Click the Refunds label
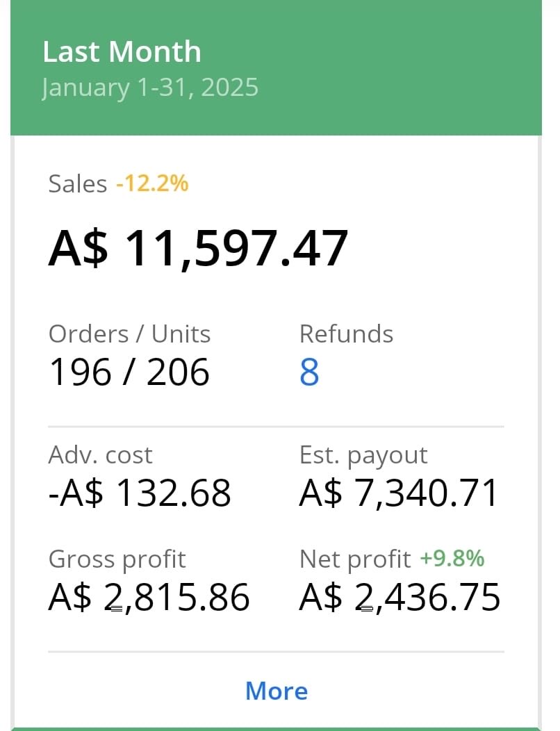The height and width of the screenshot is (731, 560). click(346, 334)
